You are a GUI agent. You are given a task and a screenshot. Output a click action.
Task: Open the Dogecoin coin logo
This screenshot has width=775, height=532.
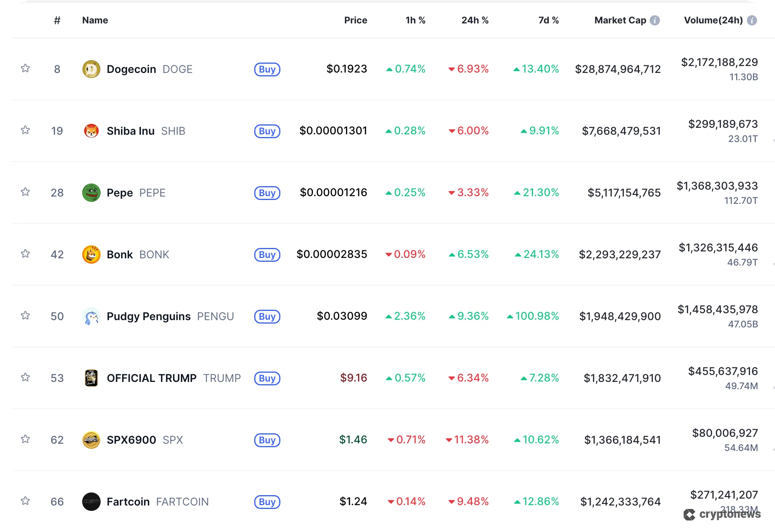[x=91, y=69]
